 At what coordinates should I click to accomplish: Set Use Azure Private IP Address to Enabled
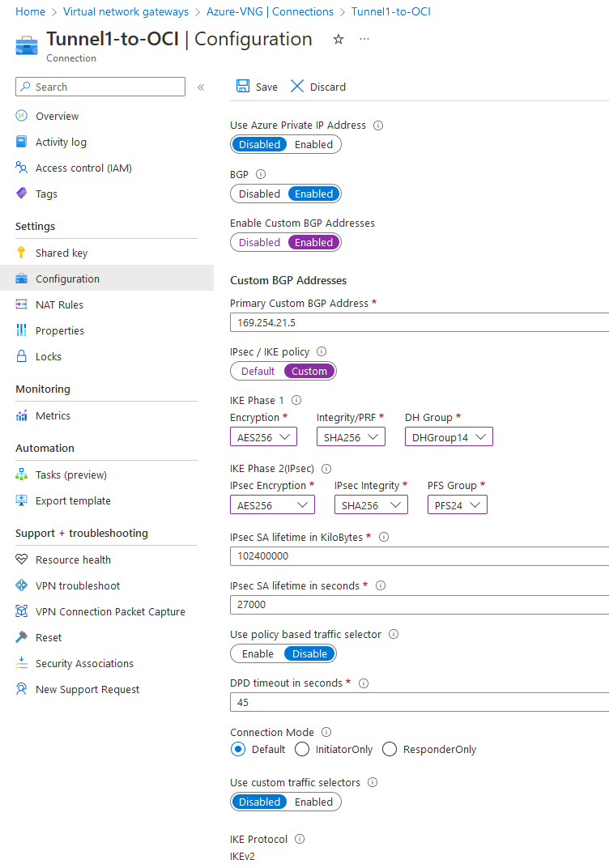(313, 145)
